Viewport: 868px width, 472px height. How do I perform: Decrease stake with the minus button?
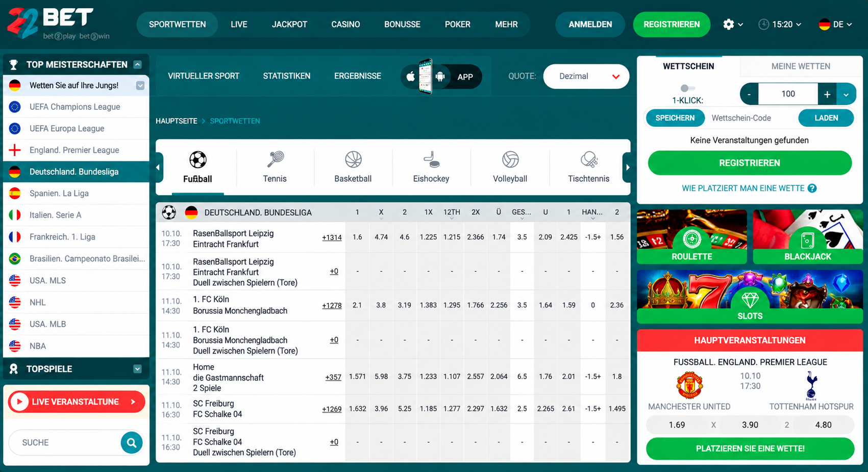tap(749, 94)
